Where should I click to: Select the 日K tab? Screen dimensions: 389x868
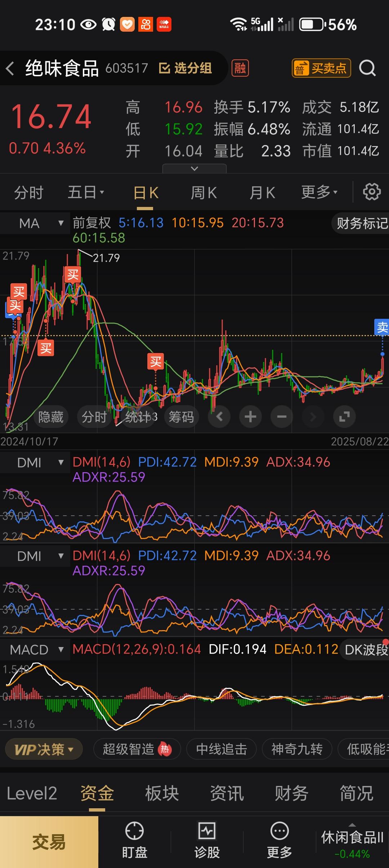[146, 193]
